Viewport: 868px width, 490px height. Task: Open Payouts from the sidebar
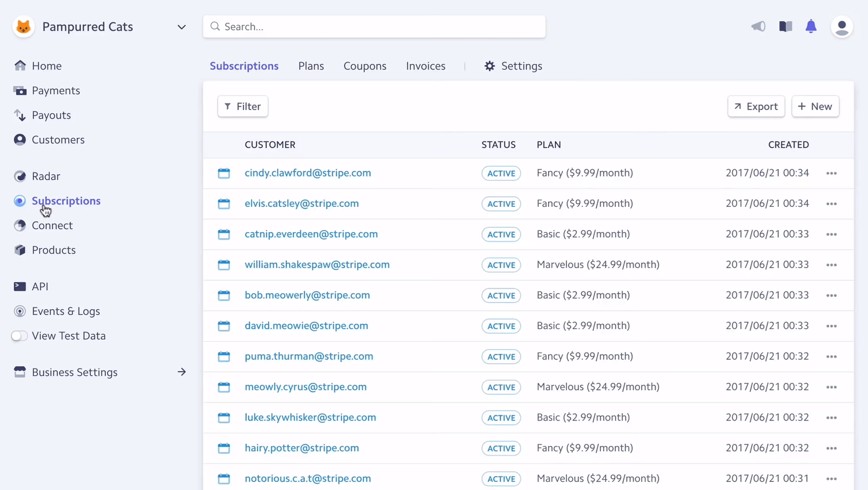[x=52, y=115]
